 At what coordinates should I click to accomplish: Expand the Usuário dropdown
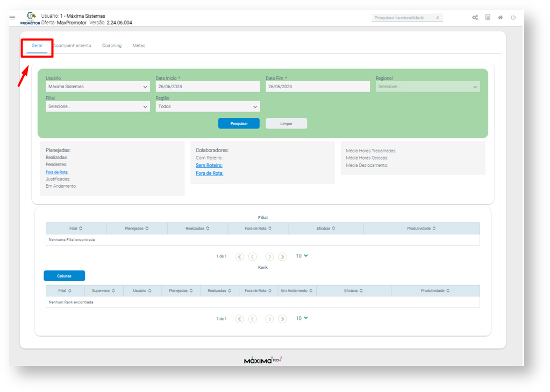coord(97,87)
